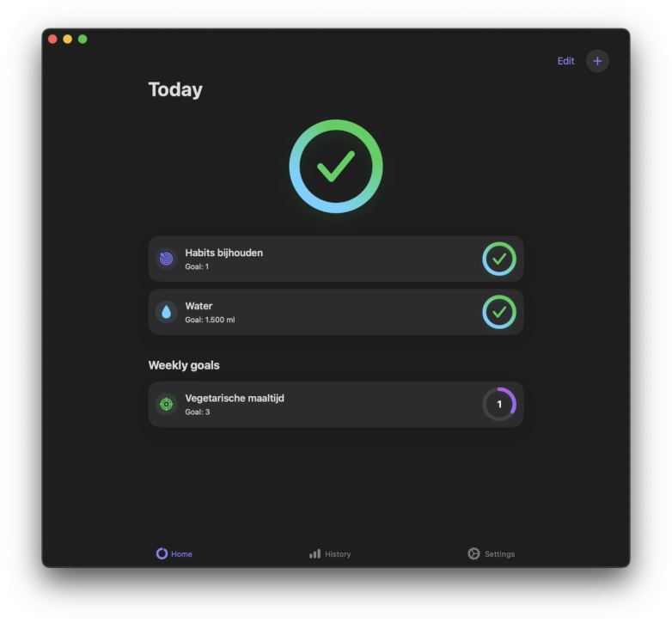The height and width of the screenshot is (623, 672).
Task: Open the Habits bijhouden habit row
Action: coord(336,259)
